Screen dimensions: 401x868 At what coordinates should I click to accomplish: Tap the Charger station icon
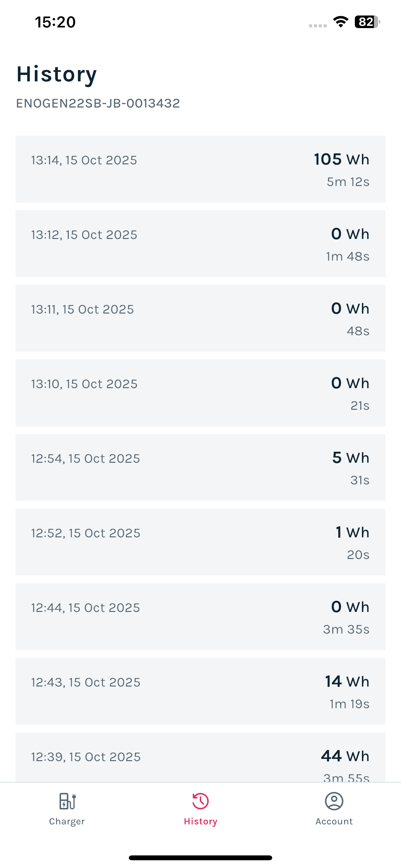click(x=67, y=801)
